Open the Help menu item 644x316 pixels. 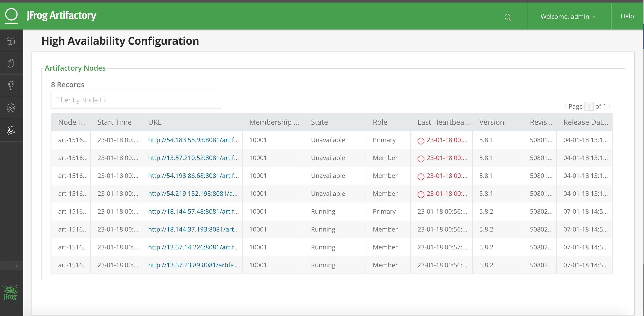pos(627,16)
